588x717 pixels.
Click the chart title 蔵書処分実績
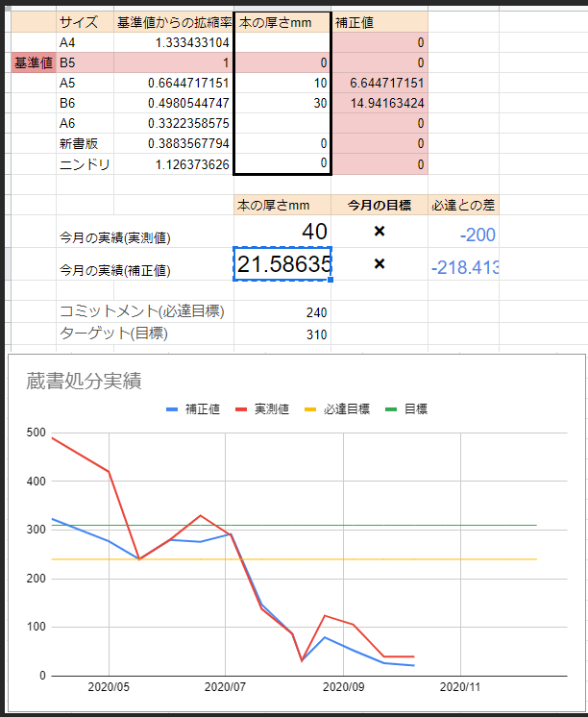click(x=84, y=381)
